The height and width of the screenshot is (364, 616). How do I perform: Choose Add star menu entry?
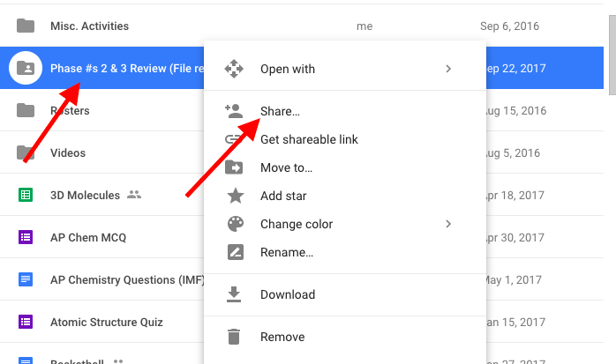[345, 196]
